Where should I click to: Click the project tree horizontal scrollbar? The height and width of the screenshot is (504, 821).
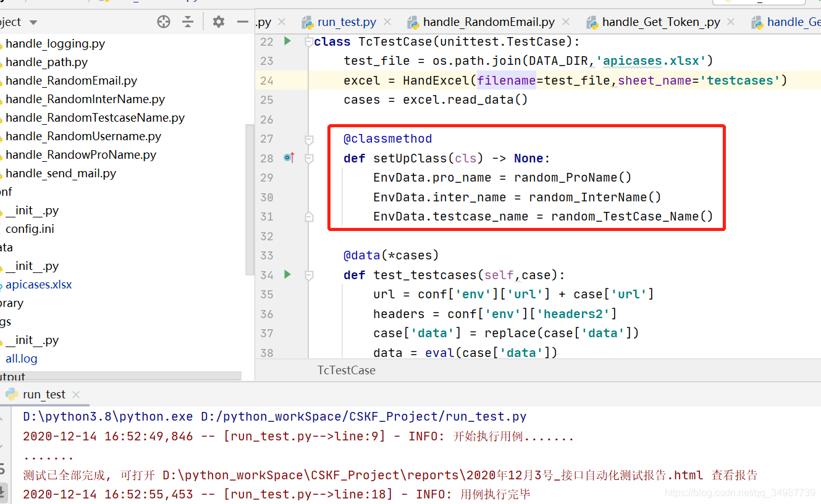point(120,376)
